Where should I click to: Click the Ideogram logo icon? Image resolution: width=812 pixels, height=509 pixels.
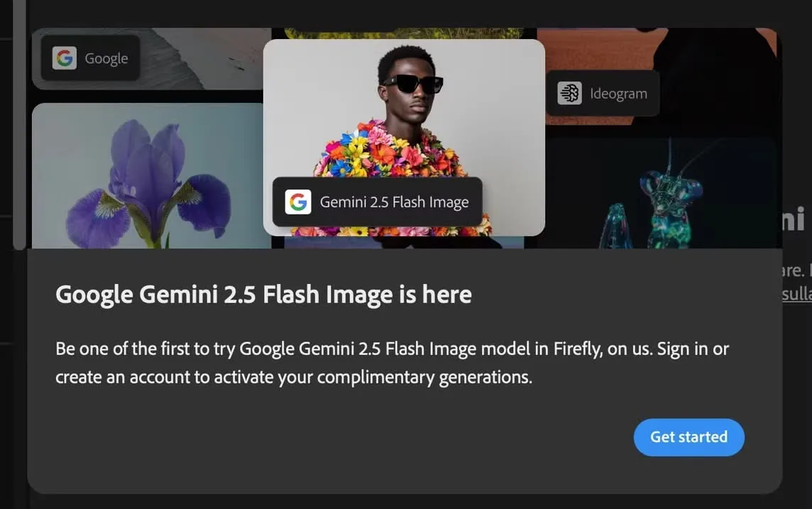pyautogui.click(x=570, y=93)
